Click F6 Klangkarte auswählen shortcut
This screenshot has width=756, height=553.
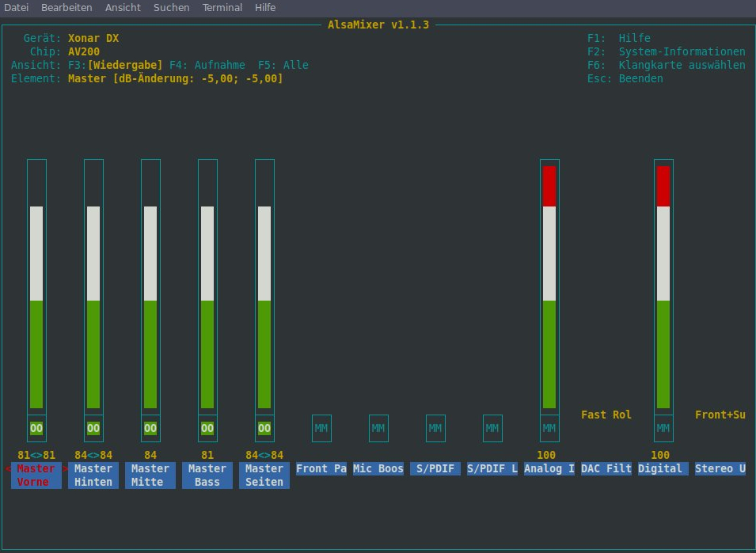(x=667, y=65)
